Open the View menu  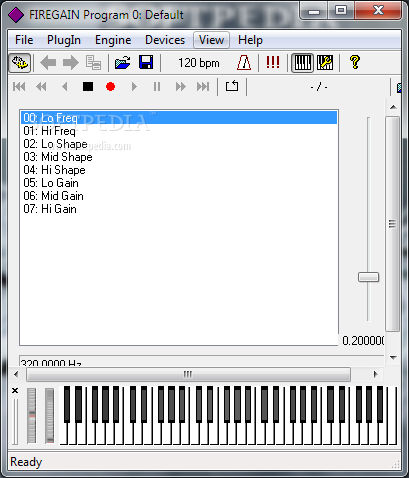tap(211, 40)
